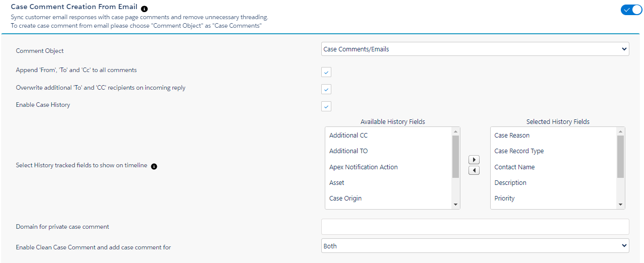Click info icon beside Case Comment Creation title
This screenshot has height=263, width=644.
point(145,9)
